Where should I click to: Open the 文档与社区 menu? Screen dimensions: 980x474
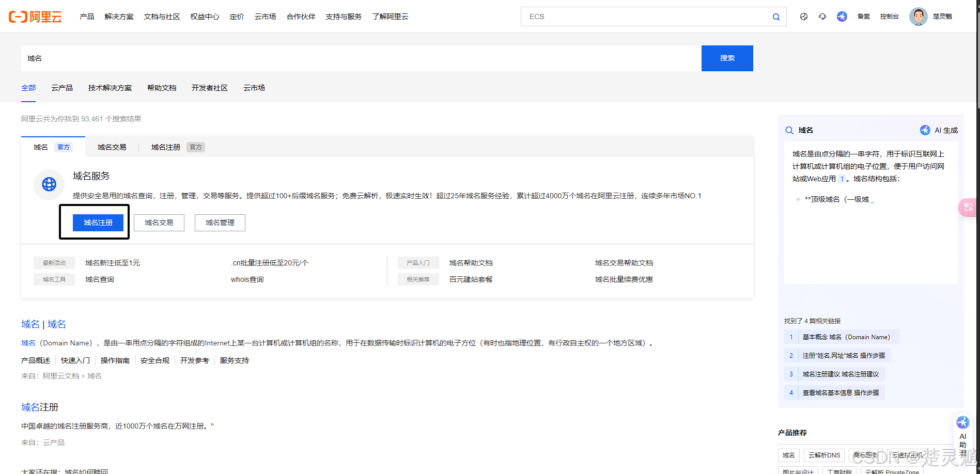[x=162, y=17]
